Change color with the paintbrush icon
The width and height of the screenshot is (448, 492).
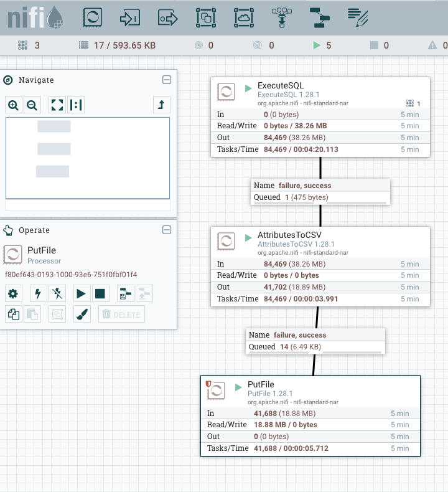click(82, 314)
